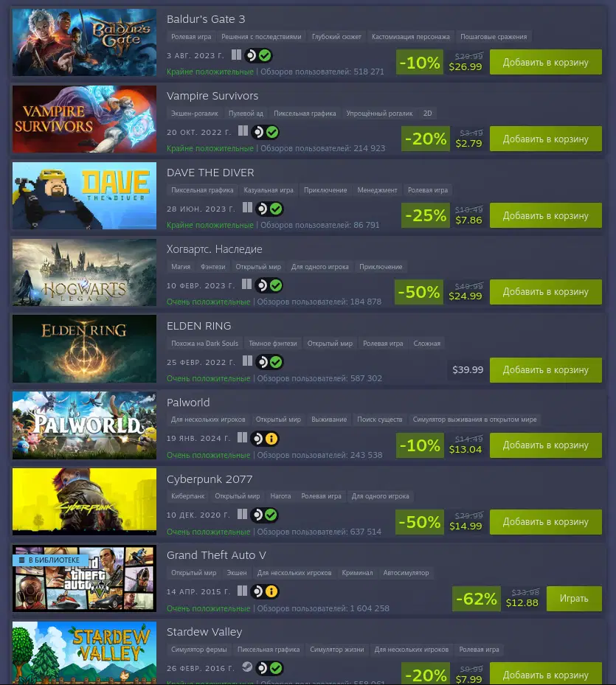The height and width of the screenshot is (685, 616).
Task: Click -50% discount badge on Cyberpunk 2077
Action: click(x=419, y=521)
